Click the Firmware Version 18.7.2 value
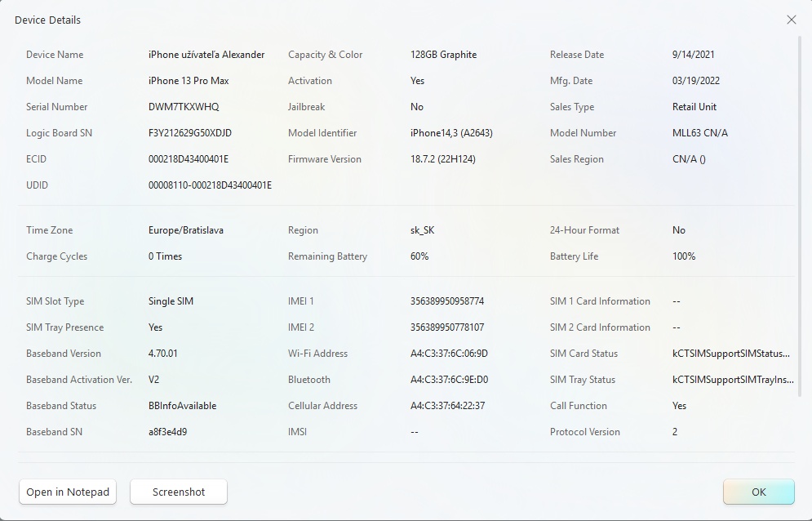 coord(444,158)
